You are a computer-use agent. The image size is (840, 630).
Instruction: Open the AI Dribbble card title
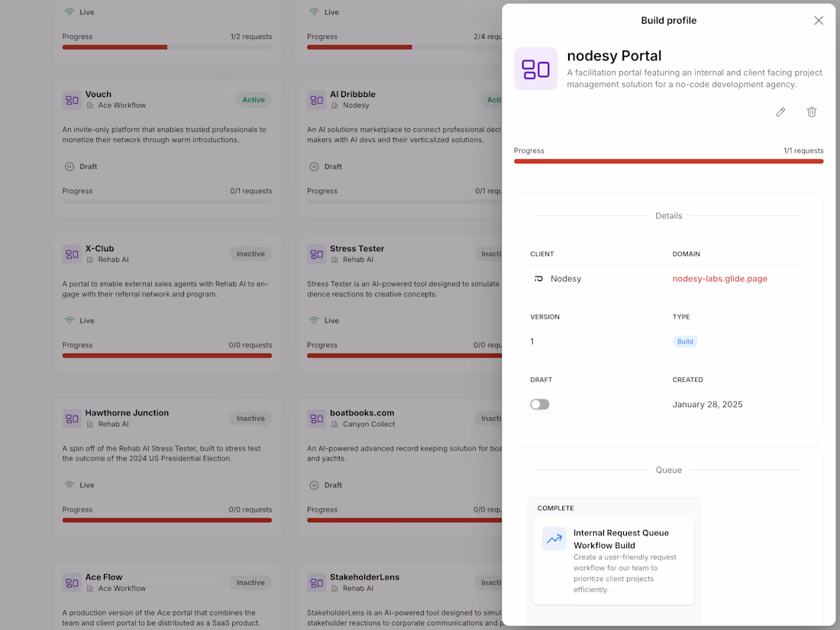pos(353,94)
